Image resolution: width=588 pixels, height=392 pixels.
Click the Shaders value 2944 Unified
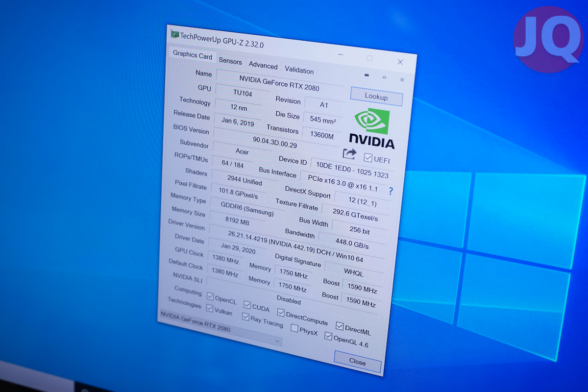[x=245, y=180]
